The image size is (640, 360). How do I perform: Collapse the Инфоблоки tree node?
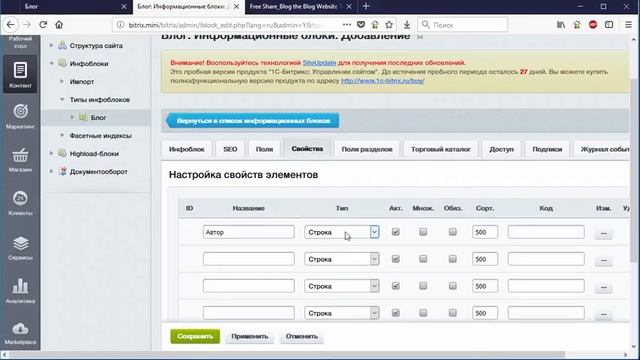pos(51,63)
